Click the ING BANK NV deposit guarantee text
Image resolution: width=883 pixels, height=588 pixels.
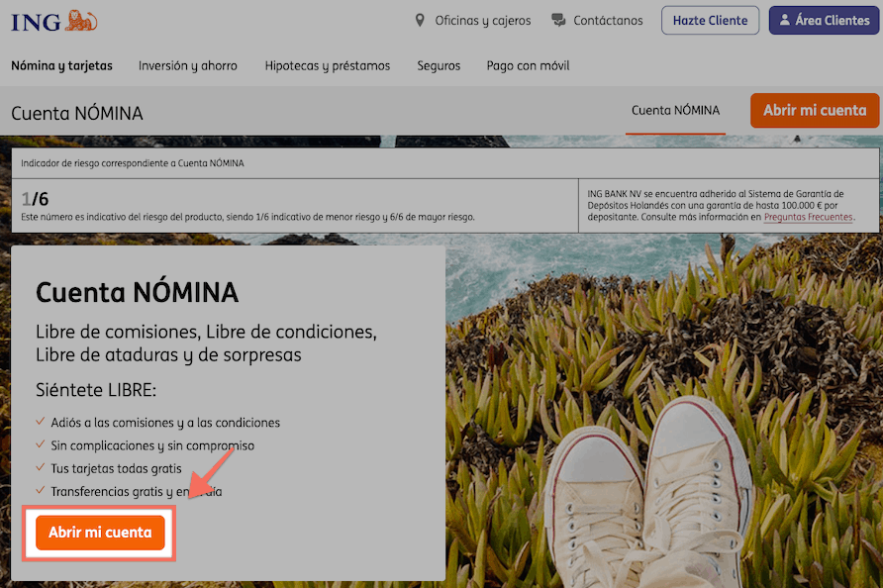click(x=721, y=205)
